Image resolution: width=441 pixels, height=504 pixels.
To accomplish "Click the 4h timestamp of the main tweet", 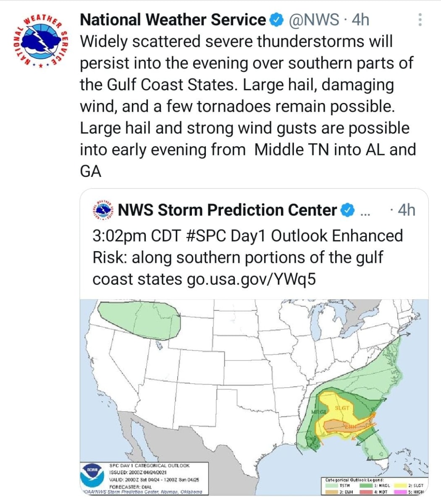I will 360,20.
